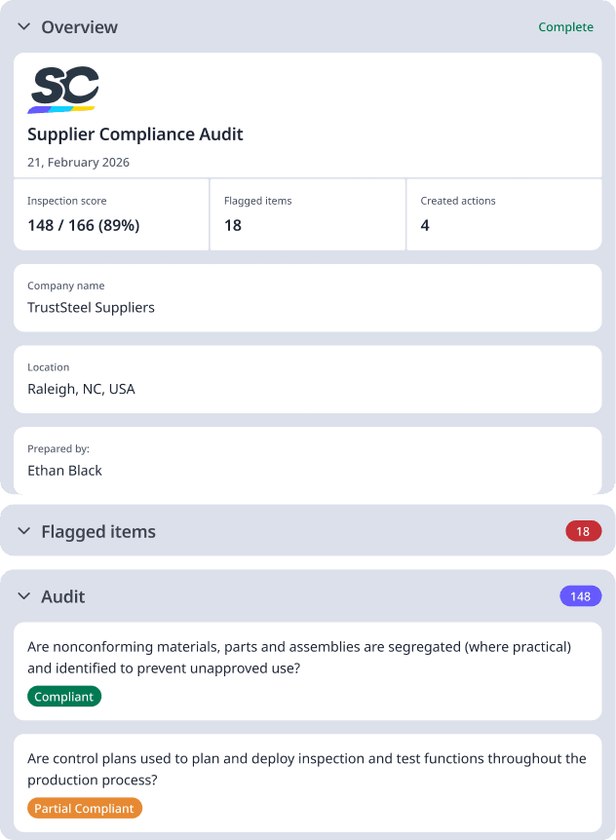Click the chevron beside Overview
616x840 pixels.
[x=22, y=27]
